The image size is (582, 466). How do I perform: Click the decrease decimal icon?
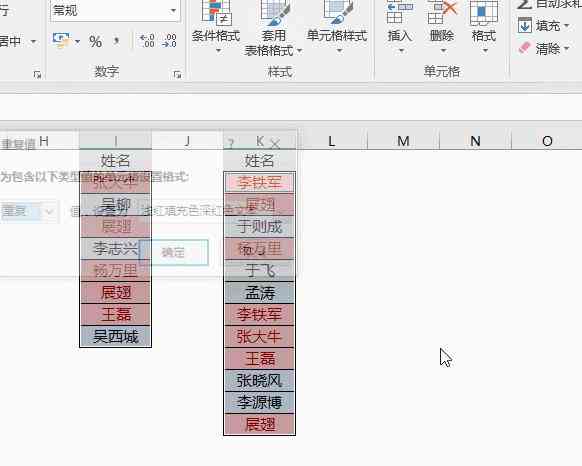169,41
